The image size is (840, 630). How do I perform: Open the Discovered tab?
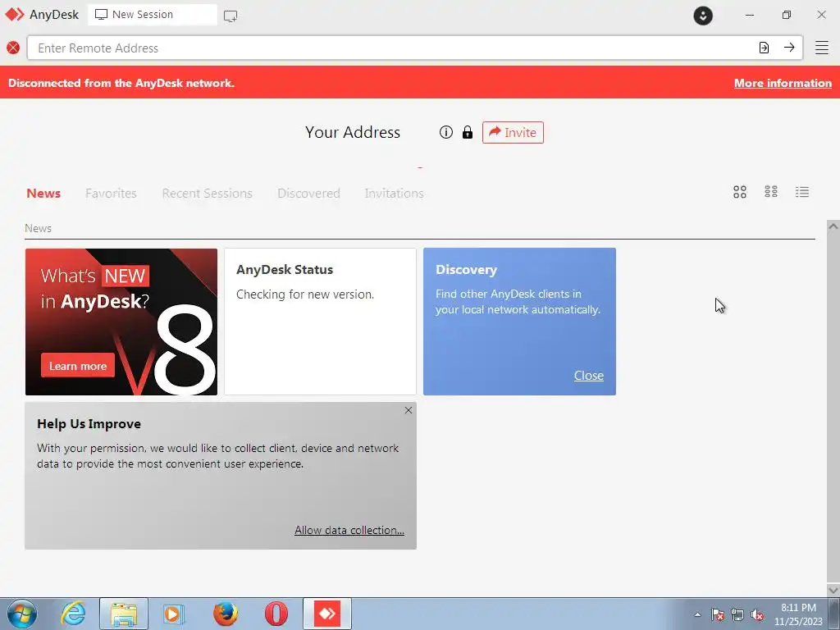[x=308, y=194]
